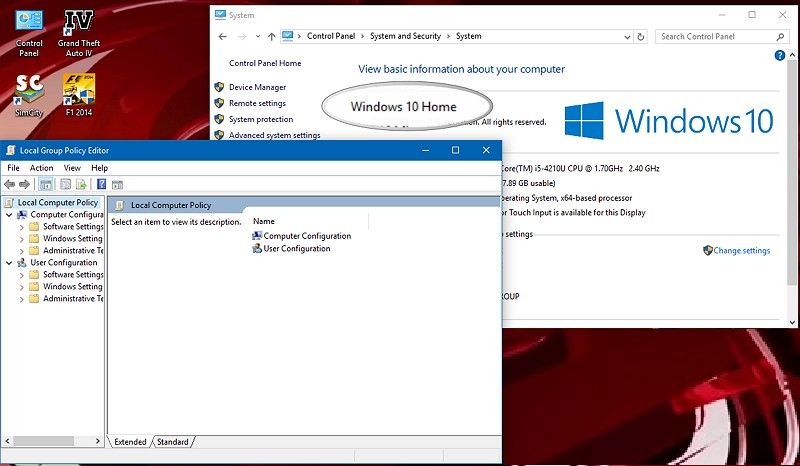Image resolution: width=800 pixels, height=466 pixels.
Task: Open Help via the blue question-mark toolbar icon
Action: pos(102,184)
